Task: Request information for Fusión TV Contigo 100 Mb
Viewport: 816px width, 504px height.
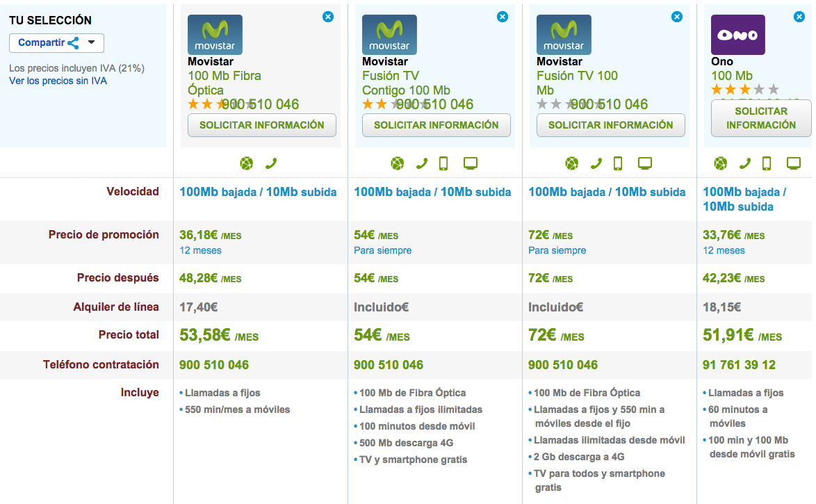Action: [436, 125]
